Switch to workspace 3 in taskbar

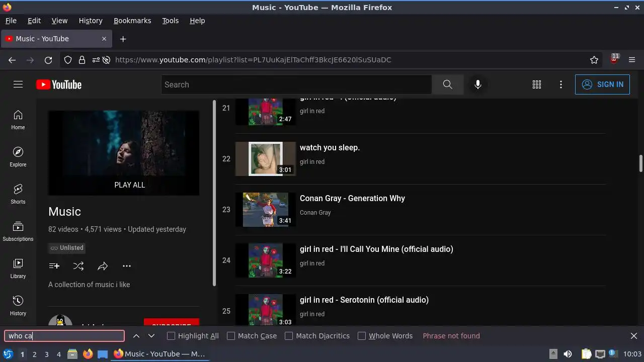[46, 354]
